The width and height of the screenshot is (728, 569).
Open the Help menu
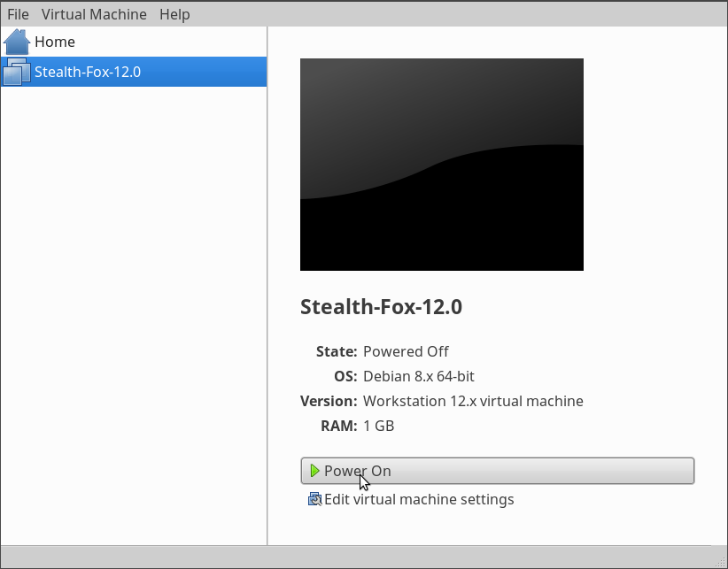[x=174, y=14]
